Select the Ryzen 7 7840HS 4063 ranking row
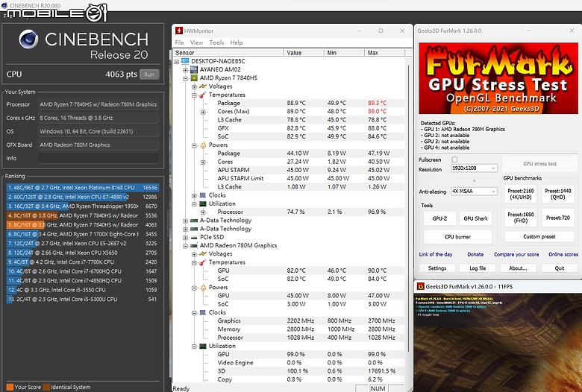This screenshot has width=582, height=392. point(83,225)
